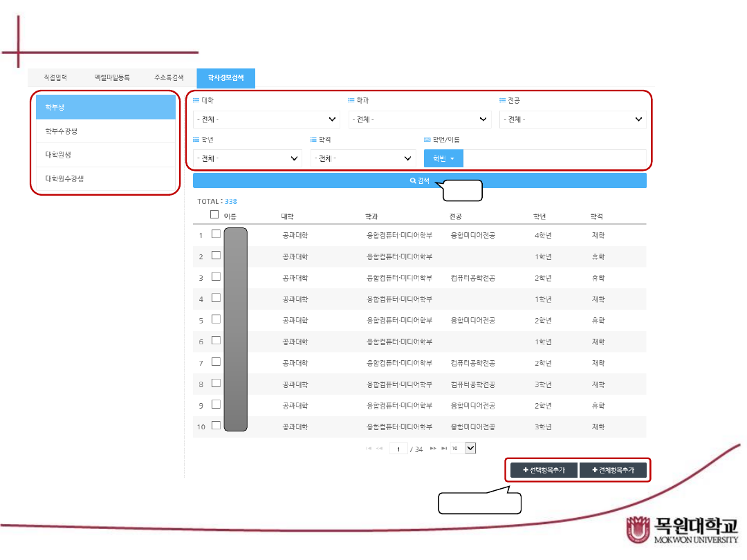The width and height of the screenshot is (747, 560).
Task: Open the 학번 search type dropdown
Action: 443,158
